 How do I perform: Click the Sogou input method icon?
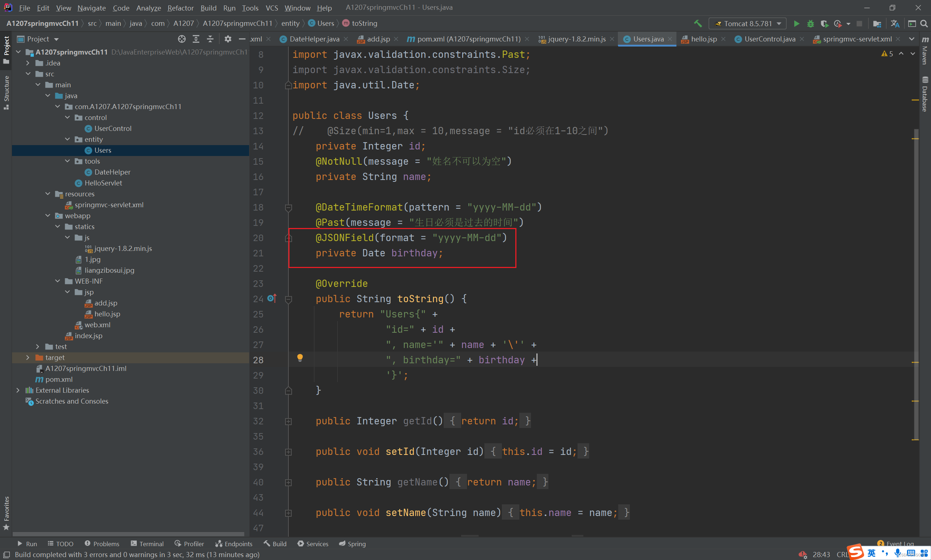tap(855, 552)
